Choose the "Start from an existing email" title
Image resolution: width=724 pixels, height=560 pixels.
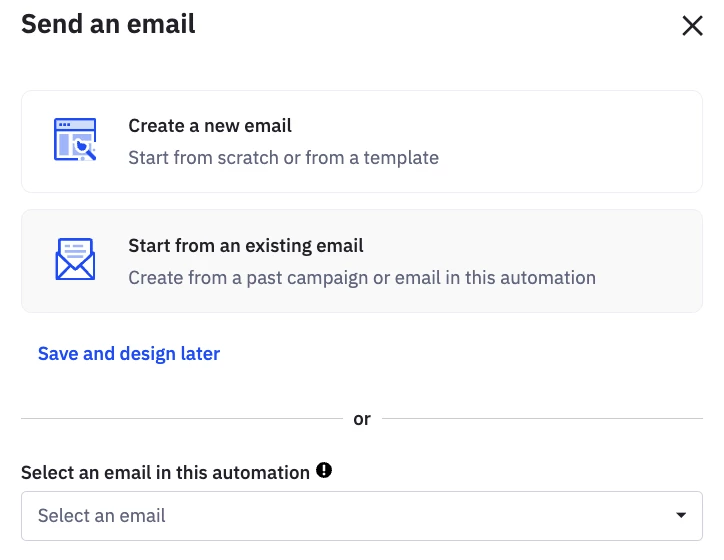point(246,246)
